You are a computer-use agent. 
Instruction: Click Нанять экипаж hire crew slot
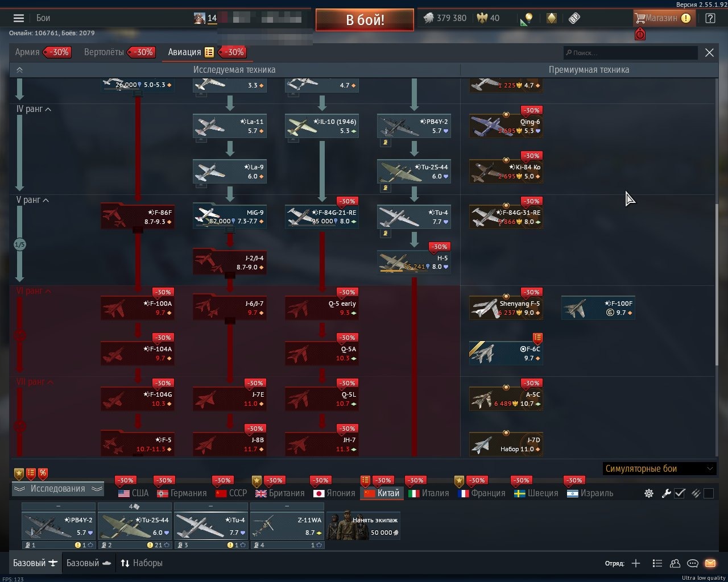(363, 526)
